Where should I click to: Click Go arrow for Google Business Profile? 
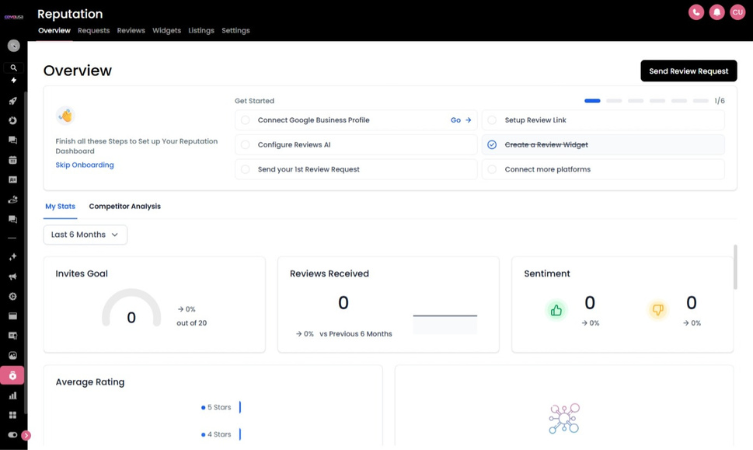[461, 120]
